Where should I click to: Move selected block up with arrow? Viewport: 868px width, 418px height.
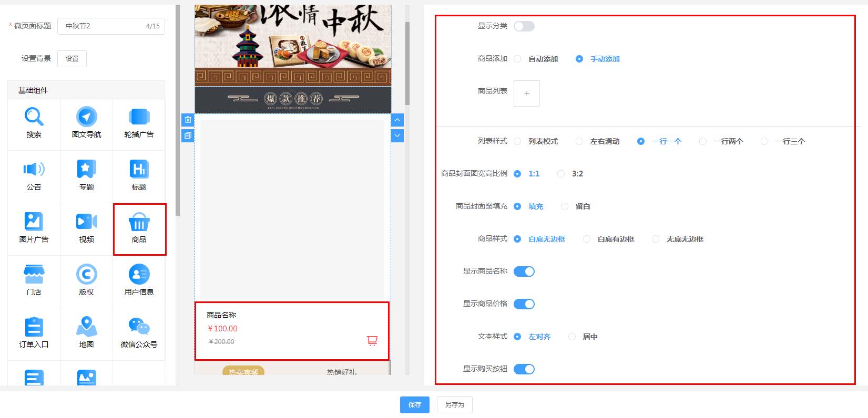[x=397, y=120]
